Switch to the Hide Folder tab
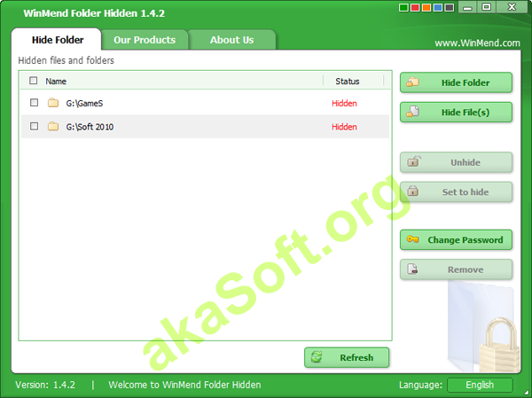The height and width of the screenshot is (398, 532). (x=57, y=40)
